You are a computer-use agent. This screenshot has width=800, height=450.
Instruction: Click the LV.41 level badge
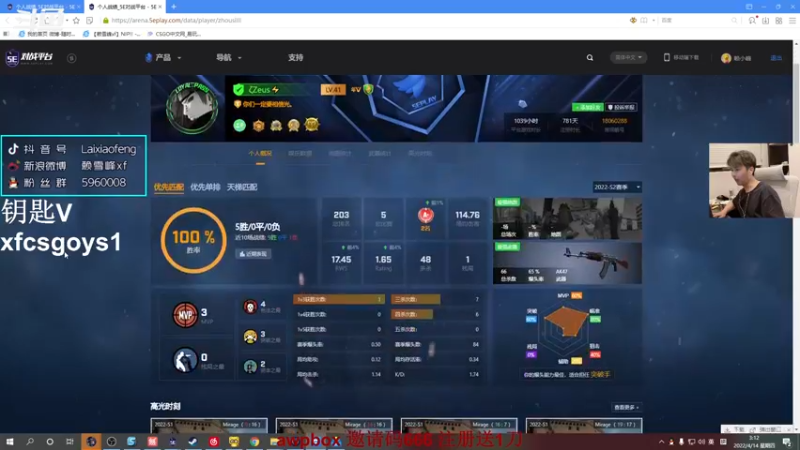point(333,89)
